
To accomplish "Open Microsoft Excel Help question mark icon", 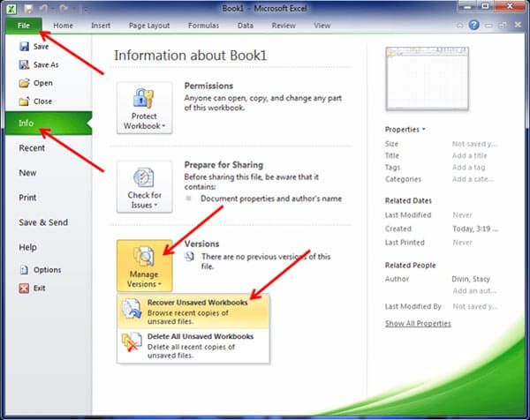I will (473, 25).
